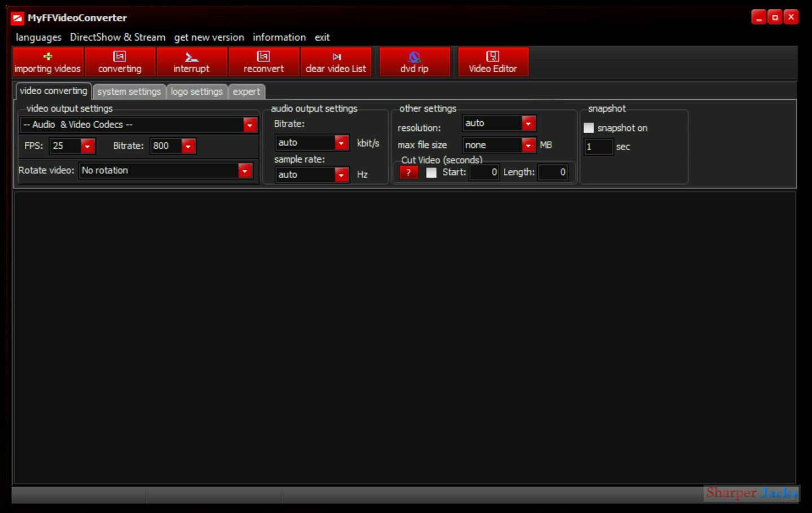Click the reconvert toolbar button
The height and width of the screenshot is (513, 812).
tap(264, 62)
